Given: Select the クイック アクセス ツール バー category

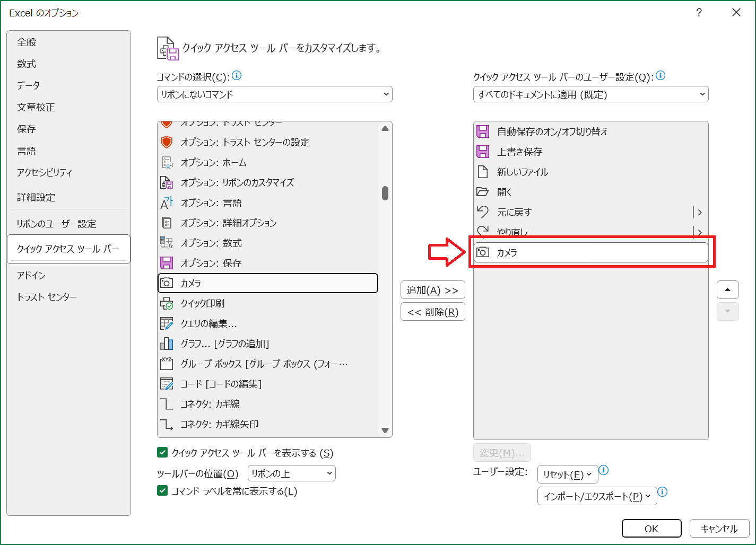Looking at the screenshot, I should [x=68, y=249].
